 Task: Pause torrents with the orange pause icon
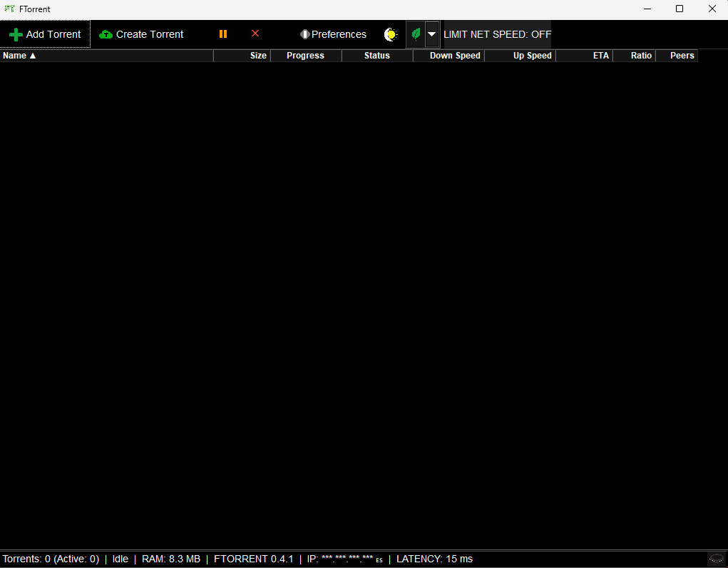pos(223,34)
